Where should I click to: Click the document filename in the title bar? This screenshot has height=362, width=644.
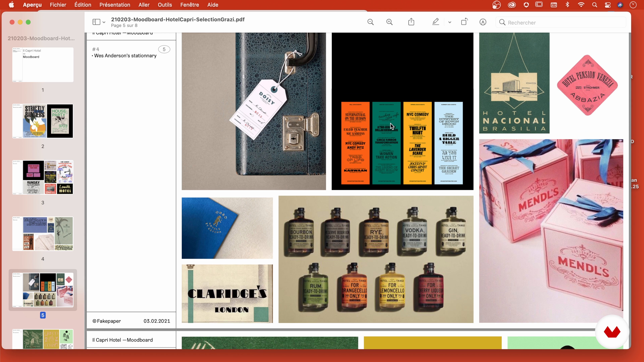tap(178, 19)
